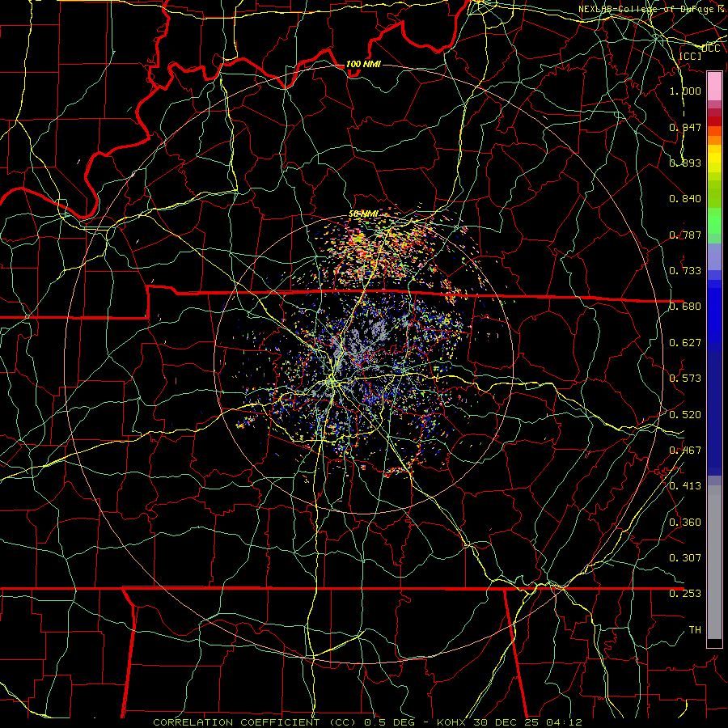Click the TH threshold legend label
This screenshot has width=728, height=728.
(x=695, y=630)
